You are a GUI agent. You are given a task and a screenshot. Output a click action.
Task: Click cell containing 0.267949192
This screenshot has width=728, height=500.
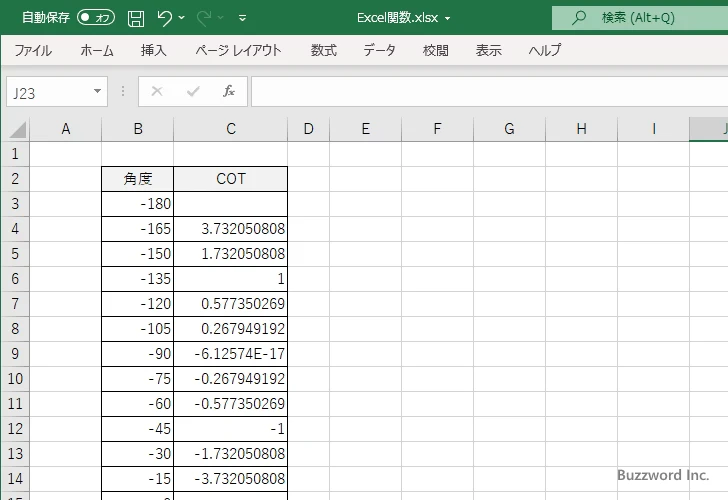coord(231,329)
